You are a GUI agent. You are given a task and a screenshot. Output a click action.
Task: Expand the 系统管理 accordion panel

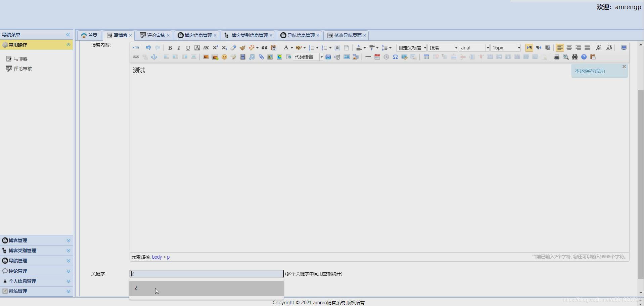[36, 291]
